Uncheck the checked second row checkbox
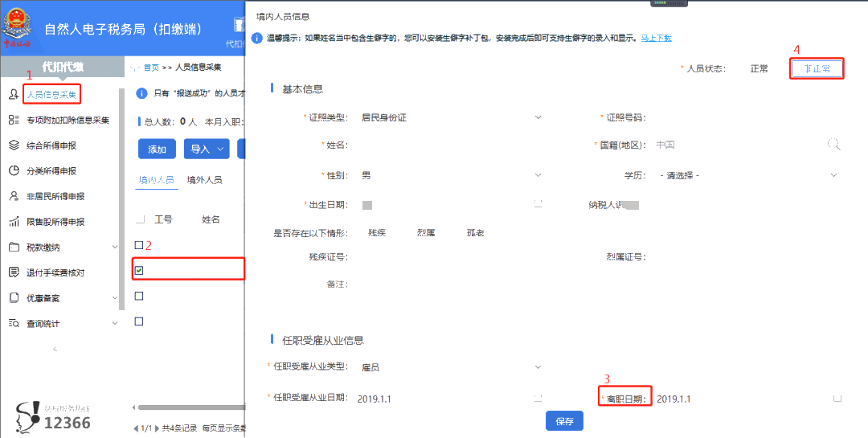Viewport: 868px width, 438px height. coord(139,270)
